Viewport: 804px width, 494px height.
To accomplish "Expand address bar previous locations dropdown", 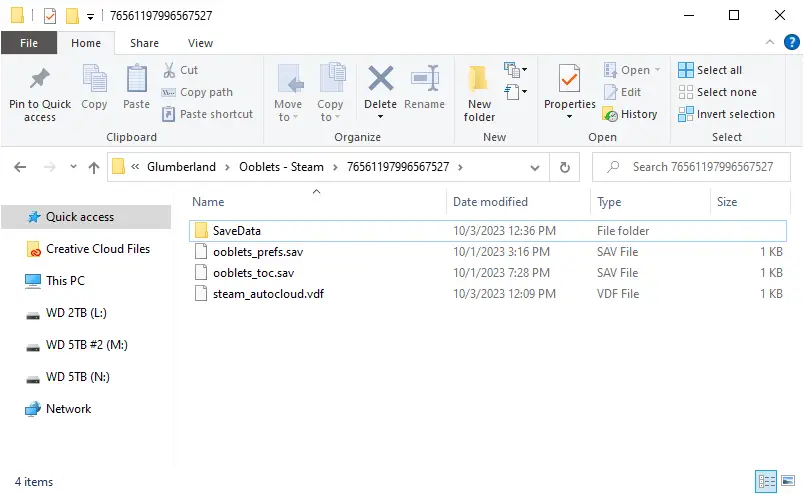I will (x=535, y=167).
